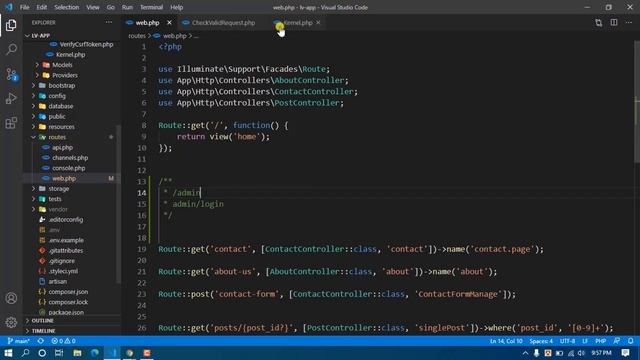Screen dimensions: 640x360
Task: Open channels.php in the explorer
Action: (70, 158)
